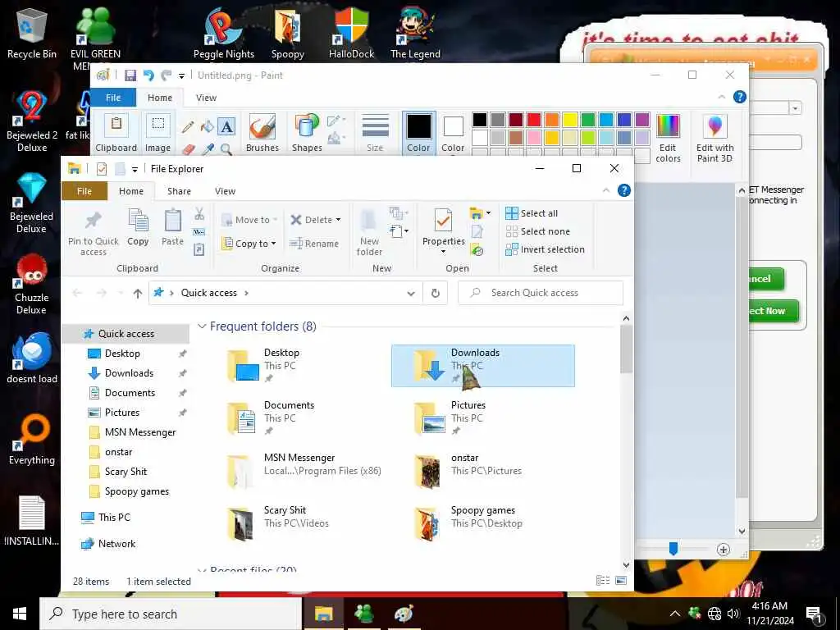Expand the address bar history dropdown
The width and height of the screenshot is (840, 630).
coord(411,293)
